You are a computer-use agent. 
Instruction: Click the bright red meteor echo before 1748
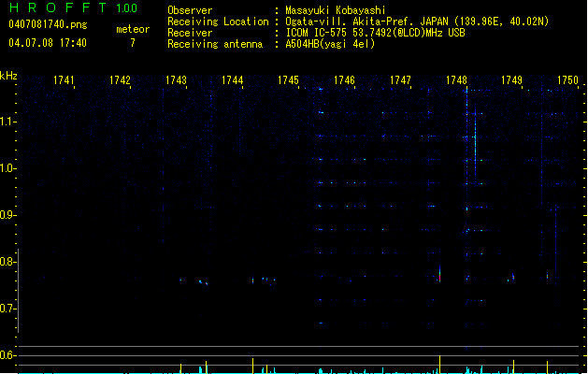(439, 274)
